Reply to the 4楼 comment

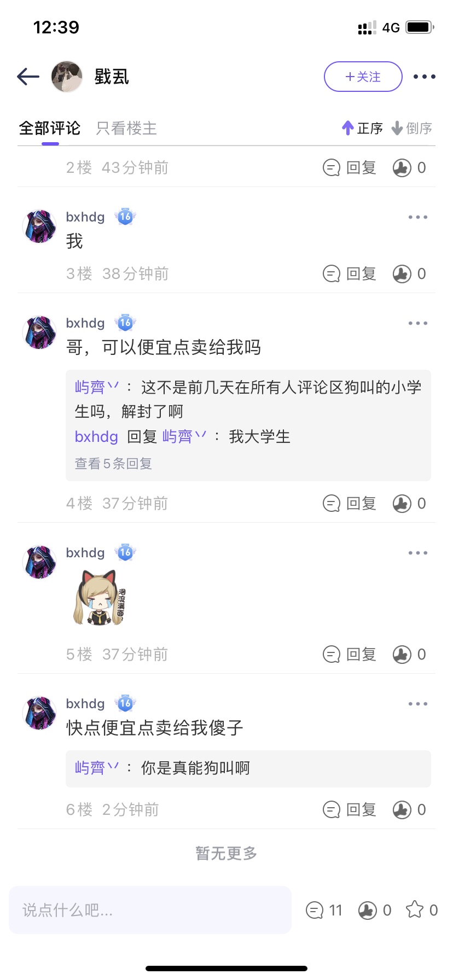pos(350,503)
